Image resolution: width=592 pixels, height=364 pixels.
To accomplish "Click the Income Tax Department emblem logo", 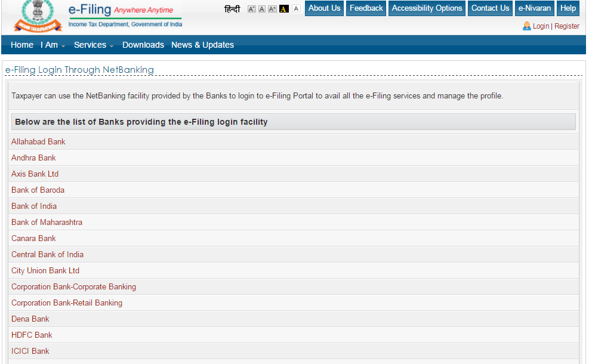I will pyautogui.click(x=38, y=17).
